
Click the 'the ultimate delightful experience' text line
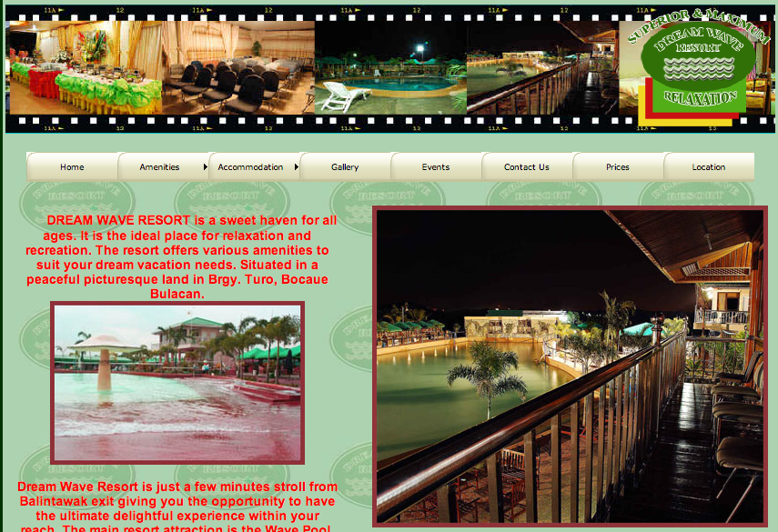click(x=177, y=516)
